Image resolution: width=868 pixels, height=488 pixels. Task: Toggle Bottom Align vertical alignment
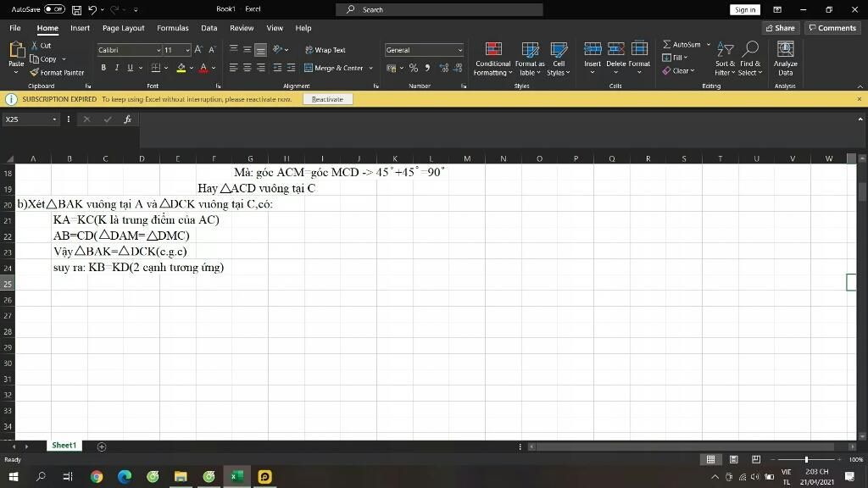pyautogui.click(x=261, y=50)
